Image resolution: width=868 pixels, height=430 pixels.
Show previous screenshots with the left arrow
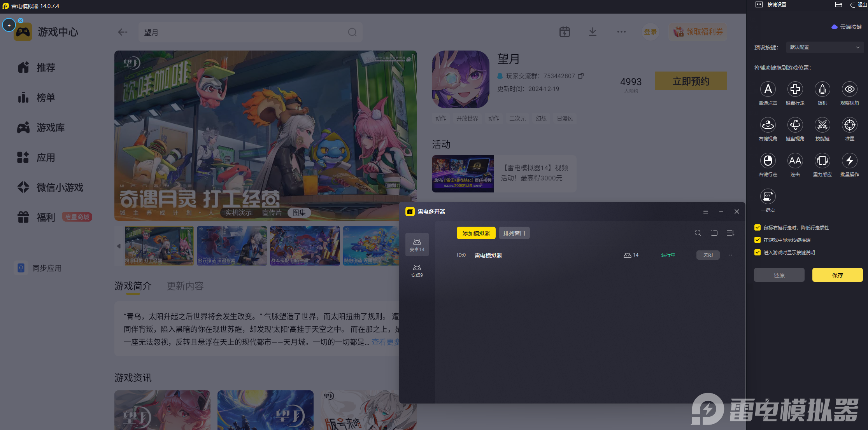tap(119, 246)
